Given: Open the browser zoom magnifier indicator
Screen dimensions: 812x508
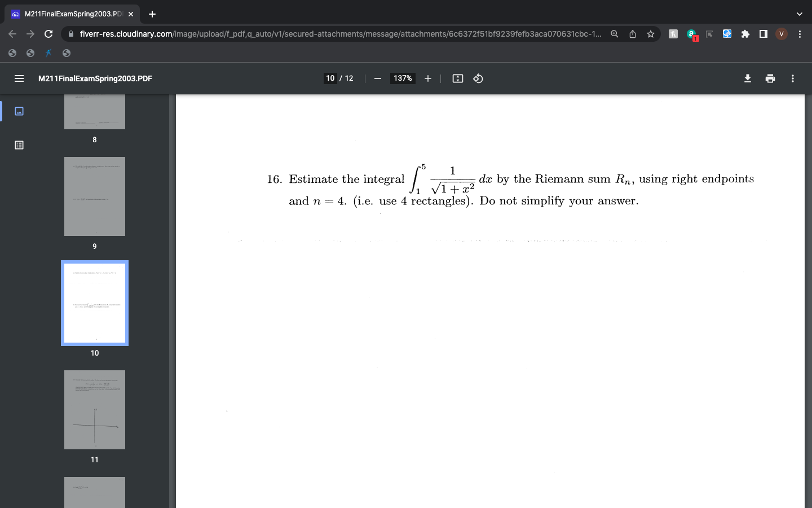Looking at the screenshot, I should click(x=615, y=34).
